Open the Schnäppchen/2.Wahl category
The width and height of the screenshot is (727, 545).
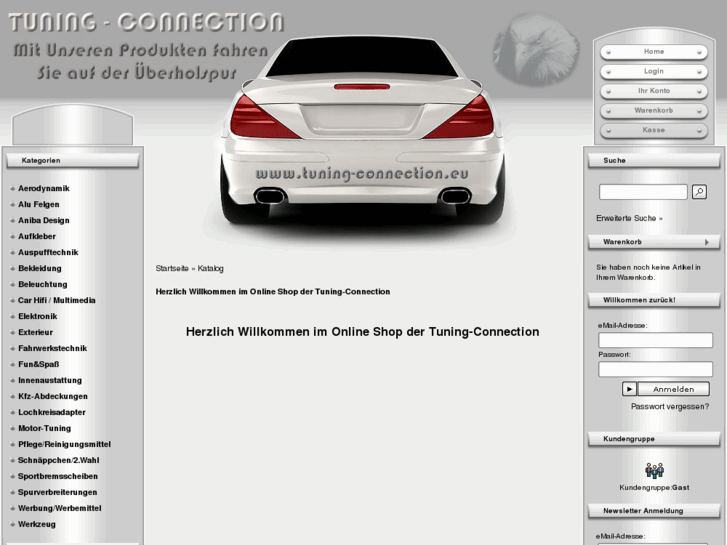pos(58,461)
